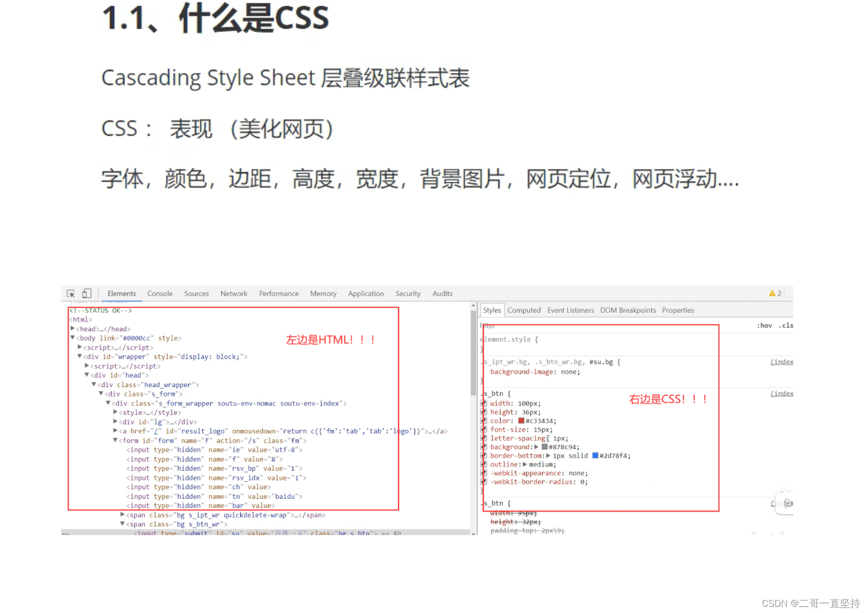Expand the a id="result_logo" node
868x613 pixels.
[115, 431]
